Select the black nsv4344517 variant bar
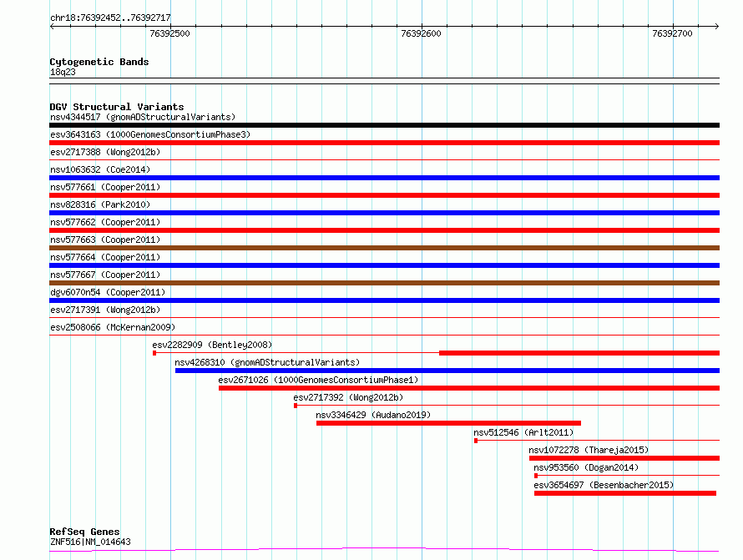743x560 pixels. [x=384, y=125]
